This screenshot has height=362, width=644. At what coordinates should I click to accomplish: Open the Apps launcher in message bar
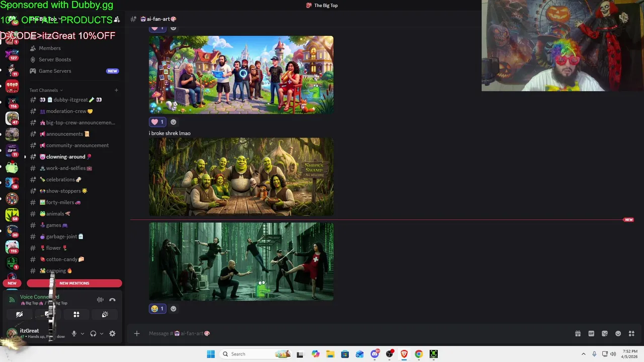[631, 333]
